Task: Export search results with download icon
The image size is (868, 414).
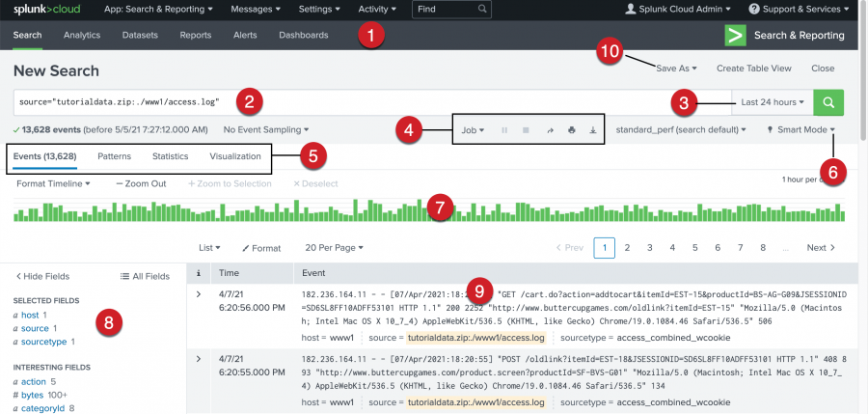Action: 593,129
